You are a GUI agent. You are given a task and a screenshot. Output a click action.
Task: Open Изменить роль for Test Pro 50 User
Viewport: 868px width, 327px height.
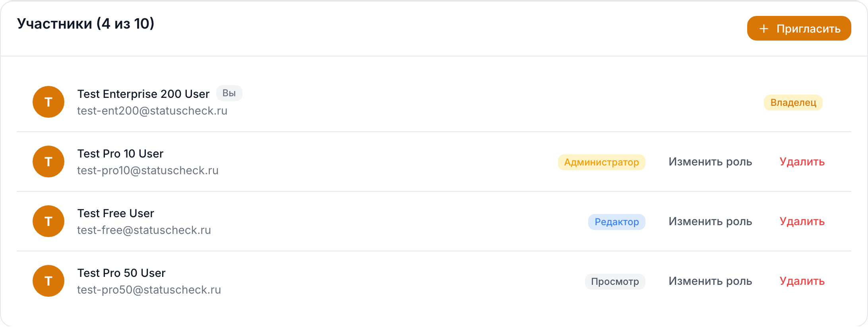(x=710, y=281)
